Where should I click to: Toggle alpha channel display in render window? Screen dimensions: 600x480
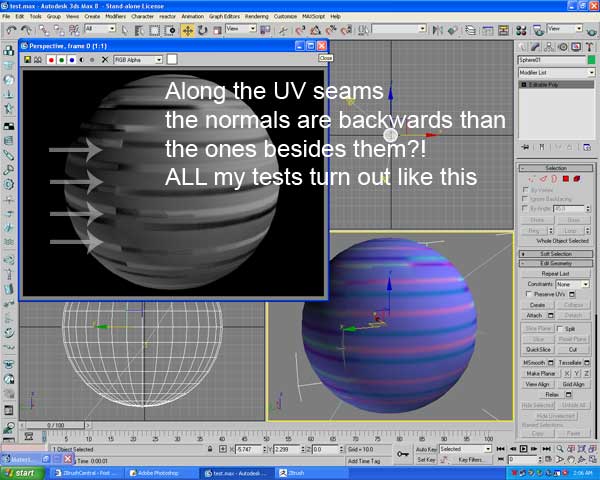click(82, 60)
